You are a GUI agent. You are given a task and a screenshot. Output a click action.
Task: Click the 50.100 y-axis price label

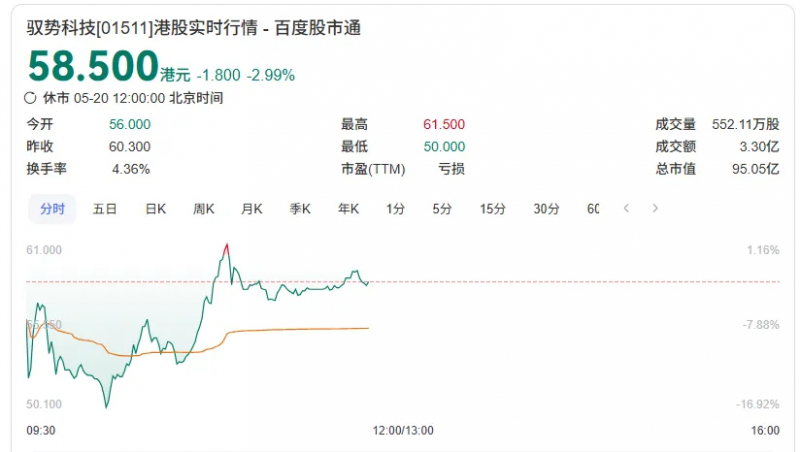click(x=44, y=405)
